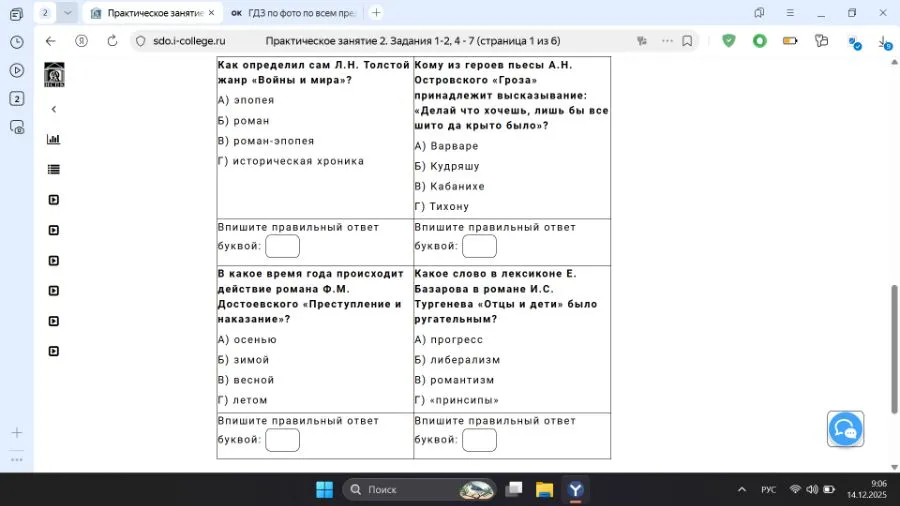The height and width of the screenshot is (506, 900).
Task: Open the browser main menu
Action: click(790, 13)
